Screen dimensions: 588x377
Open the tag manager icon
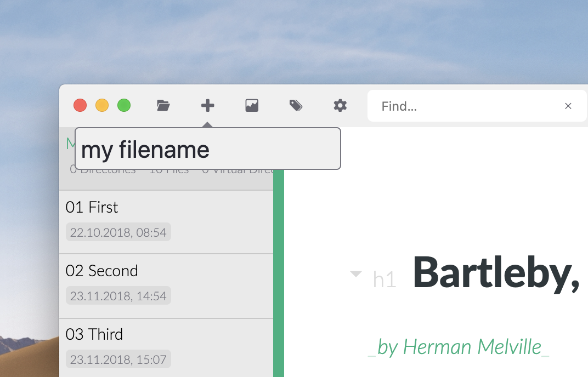[x=296, y=106]
